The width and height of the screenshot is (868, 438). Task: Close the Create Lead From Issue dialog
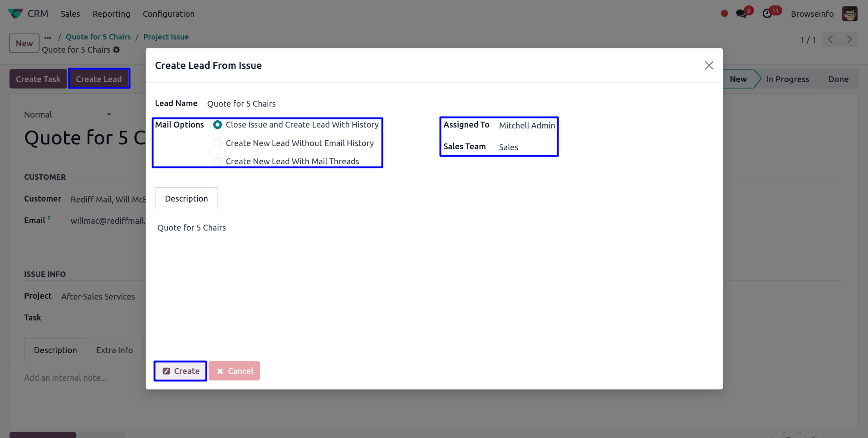point(709,65)
